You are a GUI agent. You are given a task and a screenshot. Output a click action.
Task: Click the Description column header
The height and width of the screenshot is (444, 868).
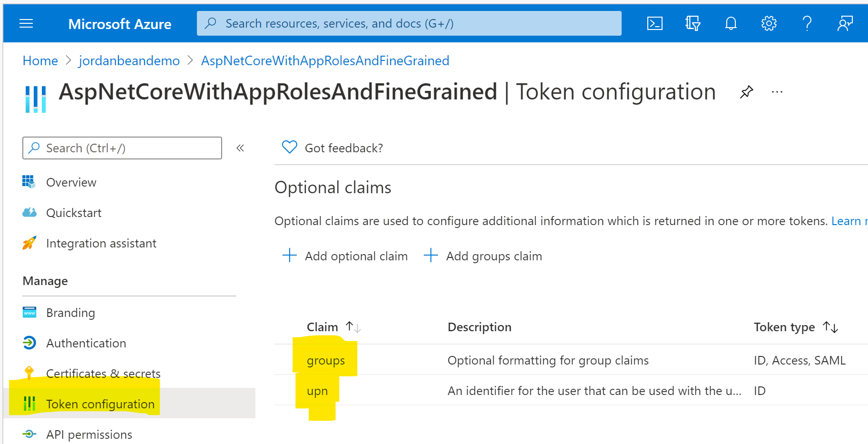coord(479,327)
